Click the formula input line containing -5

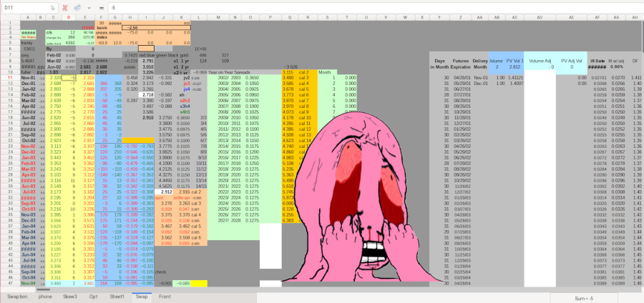376,8
